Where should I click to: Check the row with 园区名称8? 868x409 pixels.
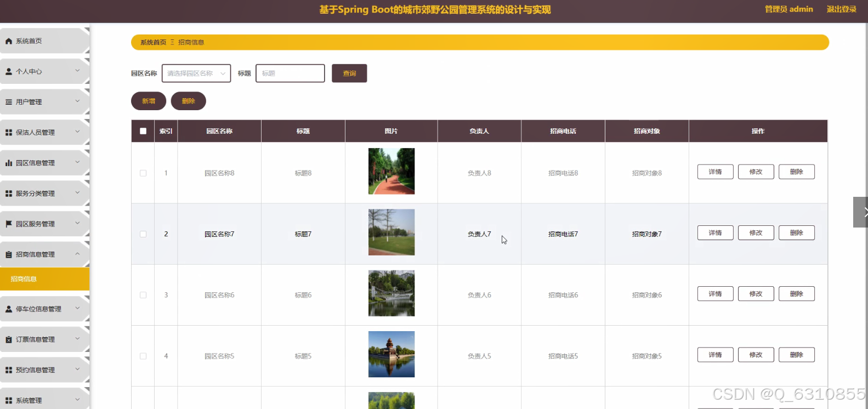pyautogui.click(x=143, y=173)
